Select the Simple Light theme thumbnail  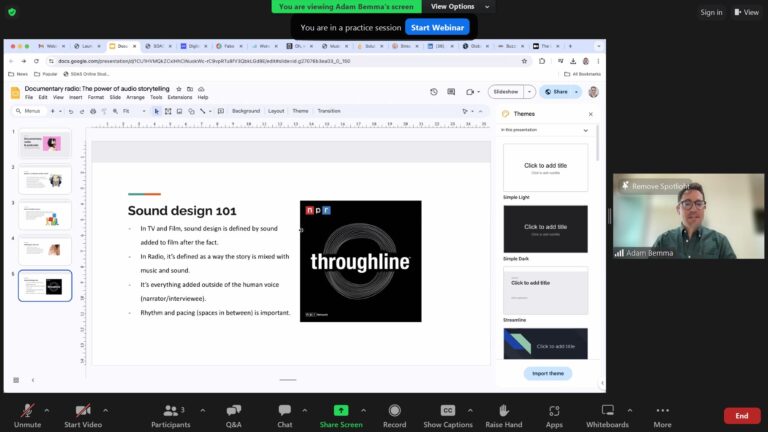pyautogui.click(x=546, y=168)
